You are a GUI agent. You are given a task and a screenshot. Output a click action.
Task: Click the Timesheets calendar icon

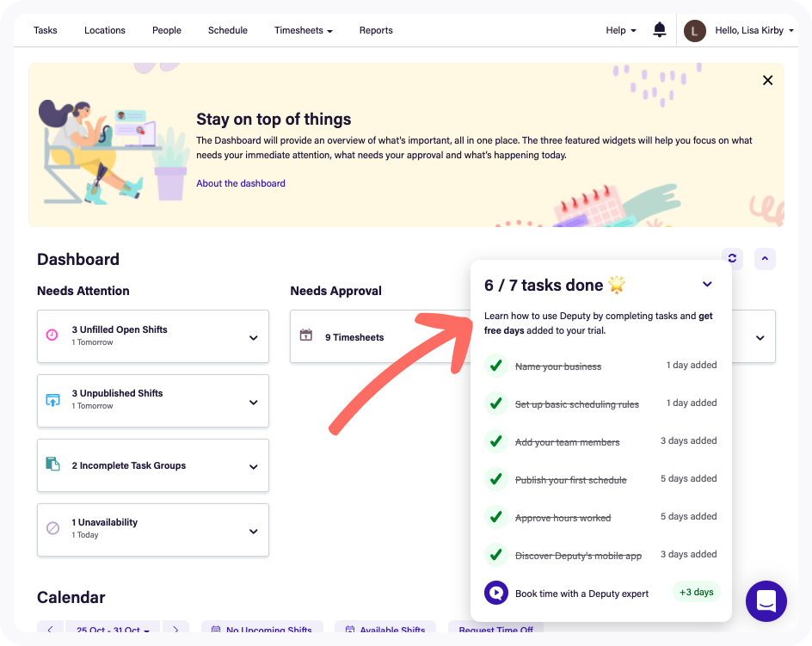(x=306, y=335)
